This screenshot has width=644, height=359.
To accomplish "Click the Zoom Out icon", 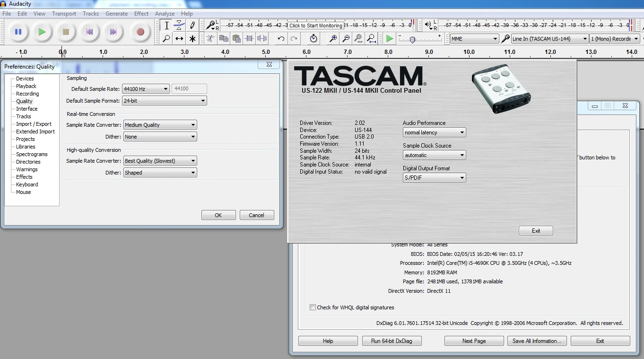I will pyautogui.click(x=346, y=38).
